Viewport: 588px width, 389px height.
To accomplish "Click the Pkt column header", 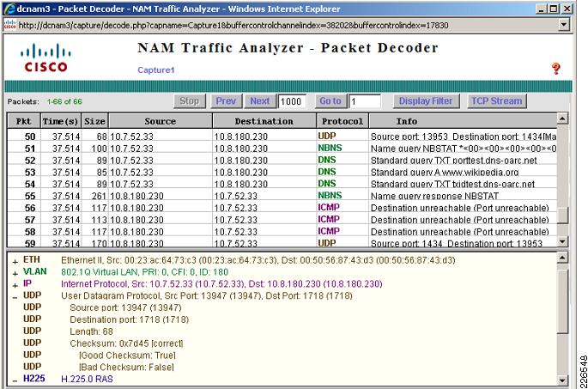I will coord(23,121).
